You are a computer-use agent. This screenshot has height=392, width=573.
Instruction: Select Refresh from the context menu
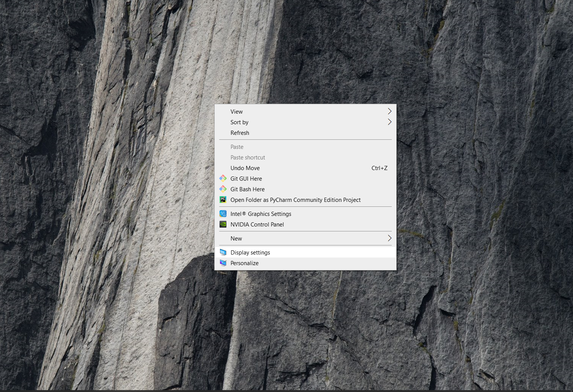[x=240, y=133]
